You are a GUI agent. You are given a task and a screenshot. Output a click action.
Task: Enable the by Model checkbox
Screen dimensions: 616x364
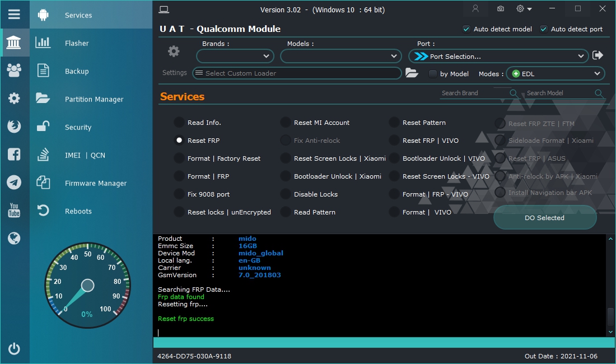click(x=432, y=73)
